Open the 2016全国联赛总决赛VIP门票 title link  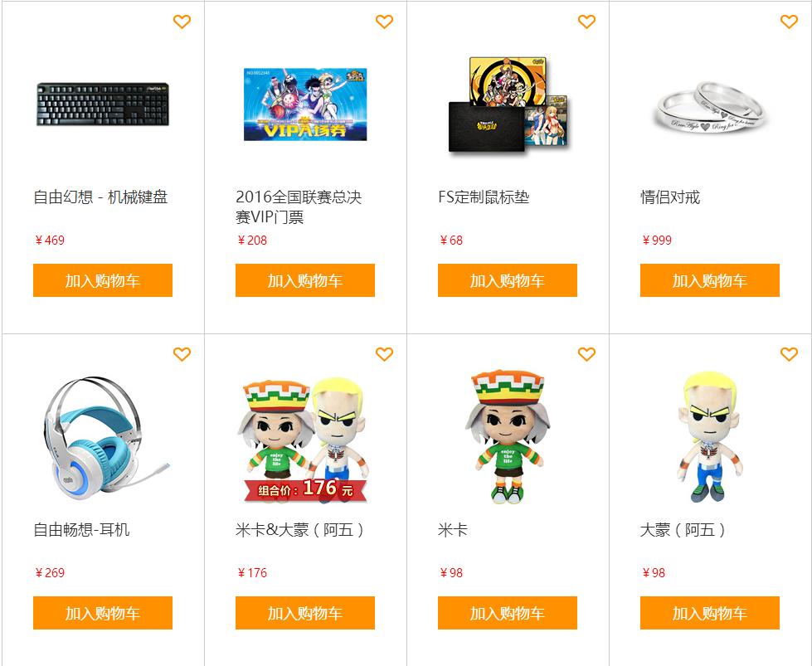(299, 207)
